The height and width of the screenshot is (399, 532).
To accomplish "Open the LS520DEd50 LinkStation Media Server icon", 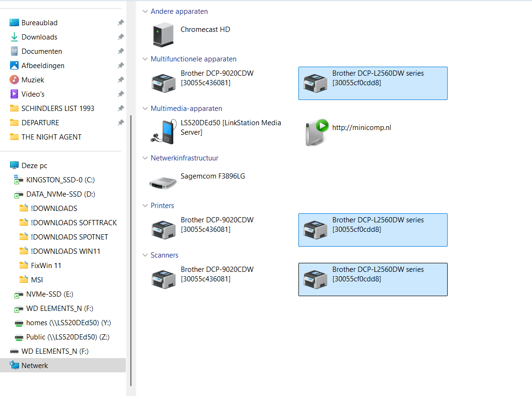I will (164, 132).
